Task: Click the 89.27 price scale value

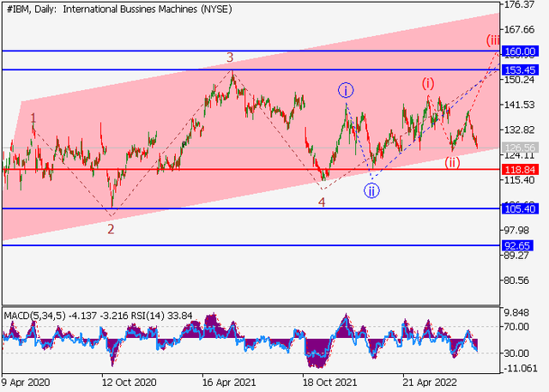Action: click(x=516, y=256)
